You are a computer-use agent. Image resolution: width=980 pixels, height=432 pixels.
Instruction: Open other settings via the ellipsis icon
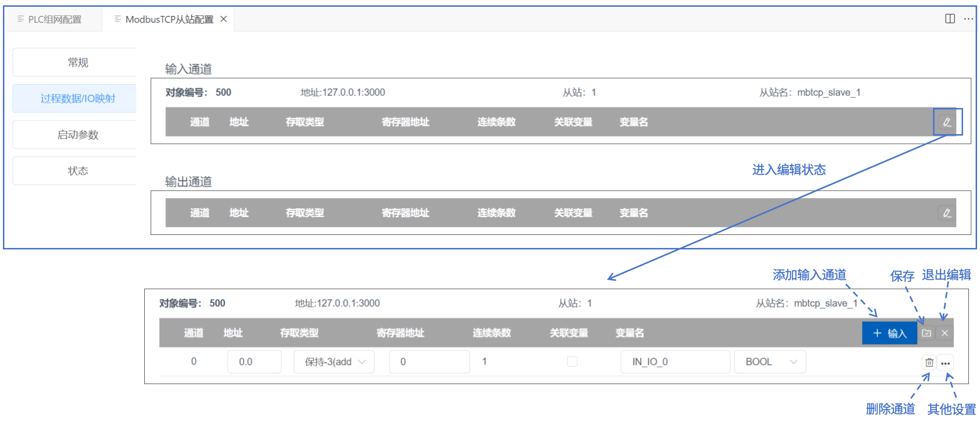click(x=945, y=363)
